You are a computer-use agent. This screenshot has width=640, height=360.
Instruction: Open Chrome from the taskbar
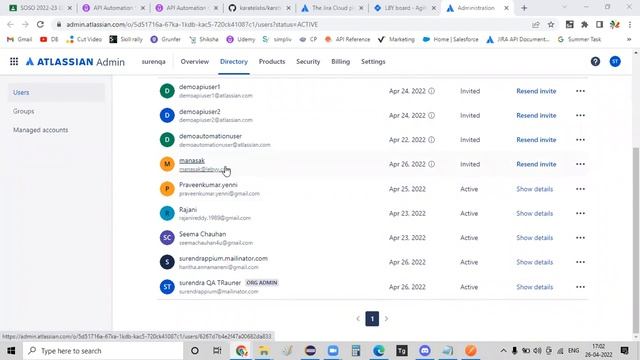pyautogui.click(x=242, y=351)
